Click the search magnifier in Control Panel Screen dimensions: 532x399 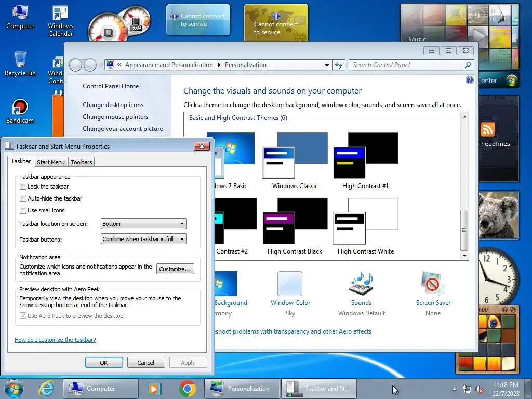(x=468, y=65)
